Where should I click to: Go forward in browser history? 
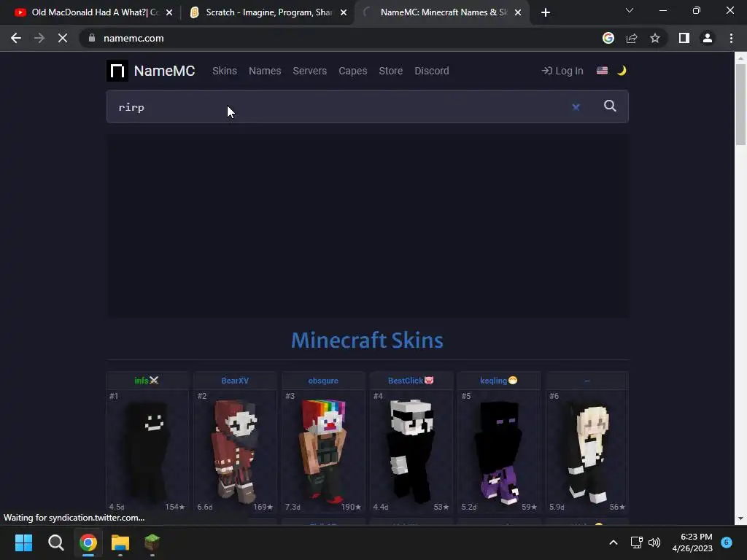pos(39,38)
